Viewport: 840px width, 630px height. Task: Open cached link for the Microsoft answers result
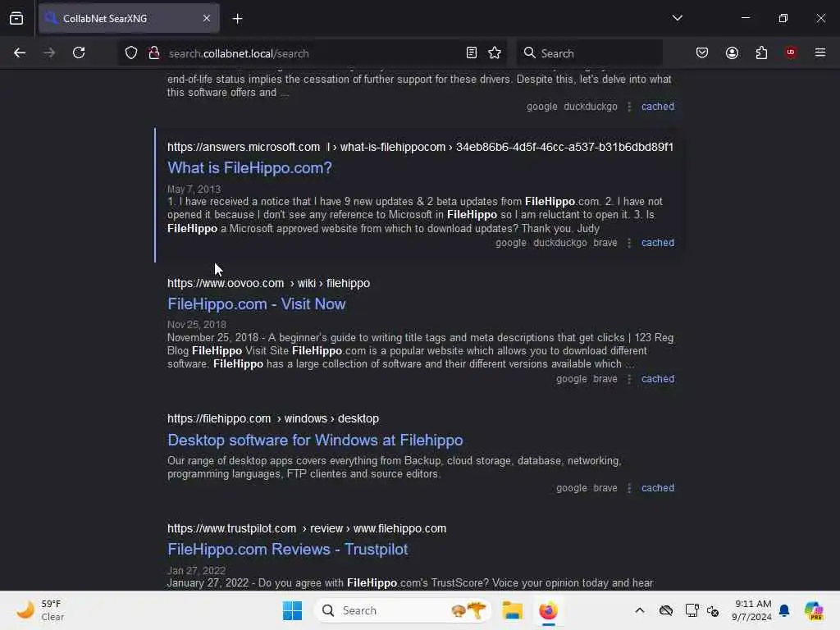[658, 243]
